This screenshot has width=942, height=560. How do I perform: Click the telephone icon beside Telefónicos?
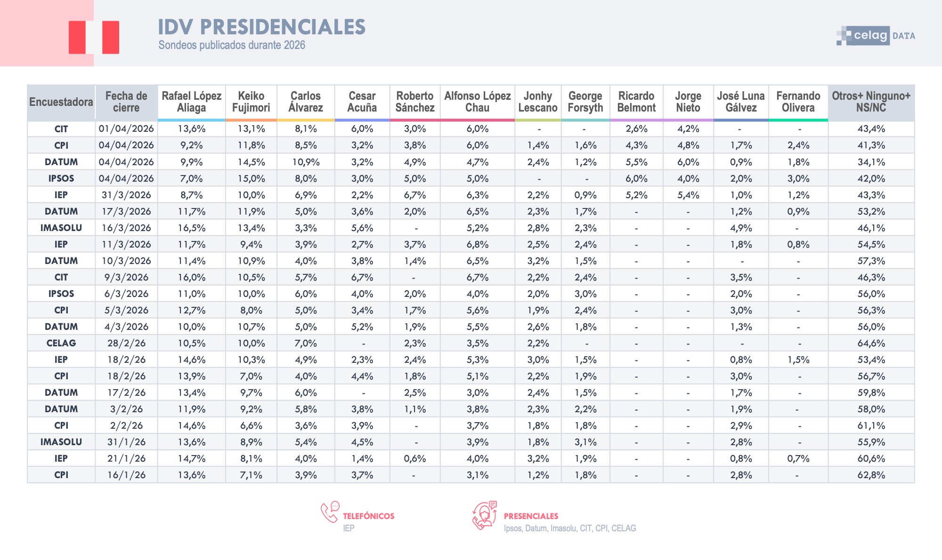(330, 512)
